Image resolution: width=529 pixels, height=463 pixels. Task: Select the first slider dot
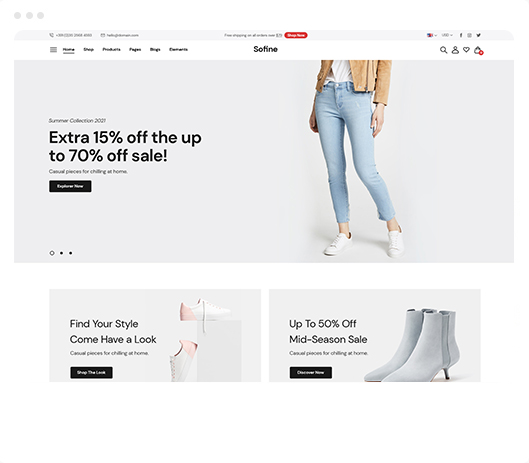[x=52, y=253]
